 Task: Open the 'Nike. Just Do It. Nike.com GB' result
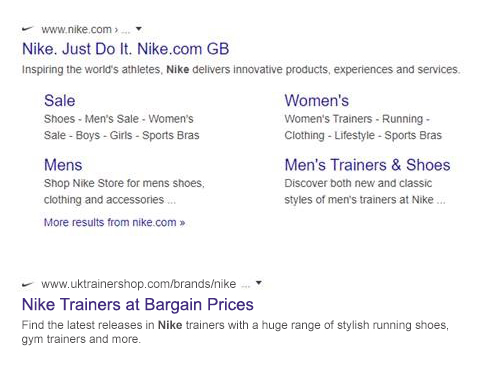[x=125, y=49]
